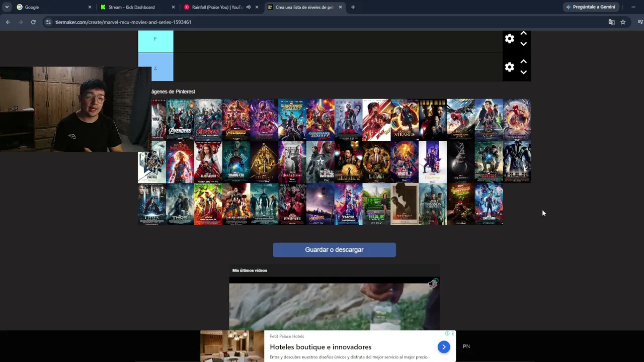Open the ad info icon on hotel ad

(x=447, y=333)
